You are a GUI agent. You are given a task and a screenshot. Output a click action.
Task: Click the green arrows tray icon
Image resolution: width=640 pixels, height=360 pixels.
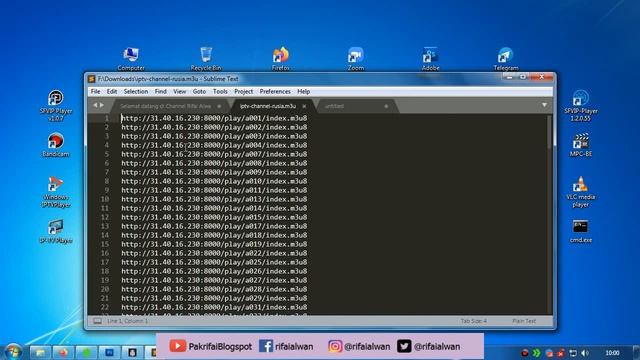(x=536, y=353)
